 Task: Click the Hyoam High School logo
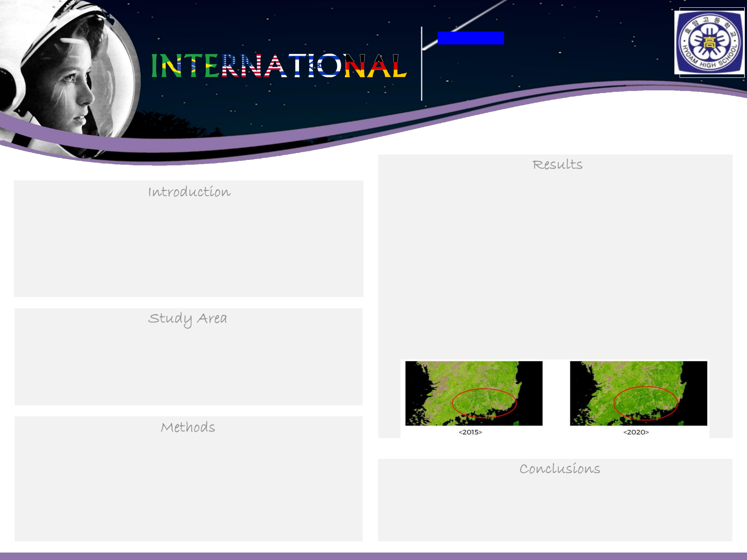coord(709,44)
